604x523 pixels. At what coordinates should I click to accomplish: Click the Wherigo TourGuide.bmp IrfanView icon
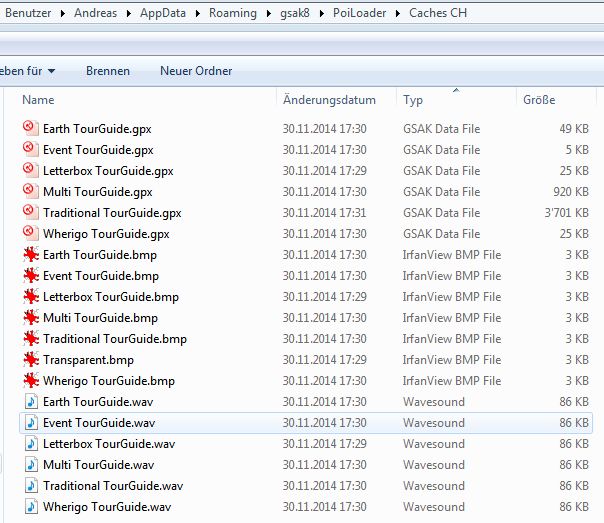[x=31, y=381]
